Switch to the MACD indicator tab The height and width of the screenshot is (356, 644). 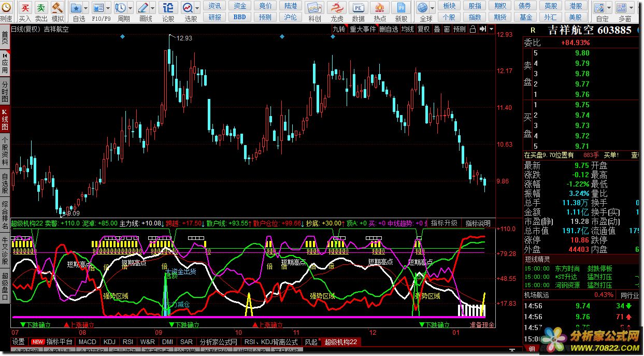pyautogui.click(x=88, y=342)
